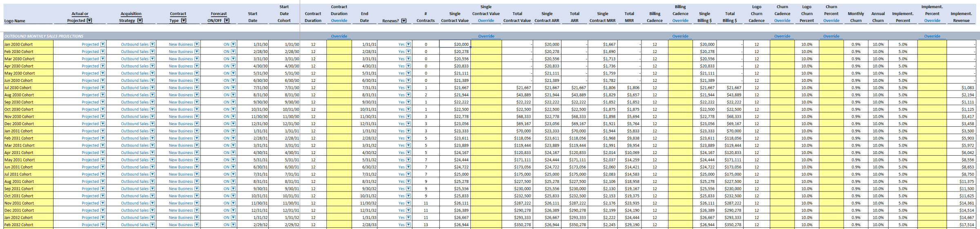The image size is (980, 229).
Task: Open Projected dropdown arrow for Jul 2030 Cohort
Action: (103, 88)
